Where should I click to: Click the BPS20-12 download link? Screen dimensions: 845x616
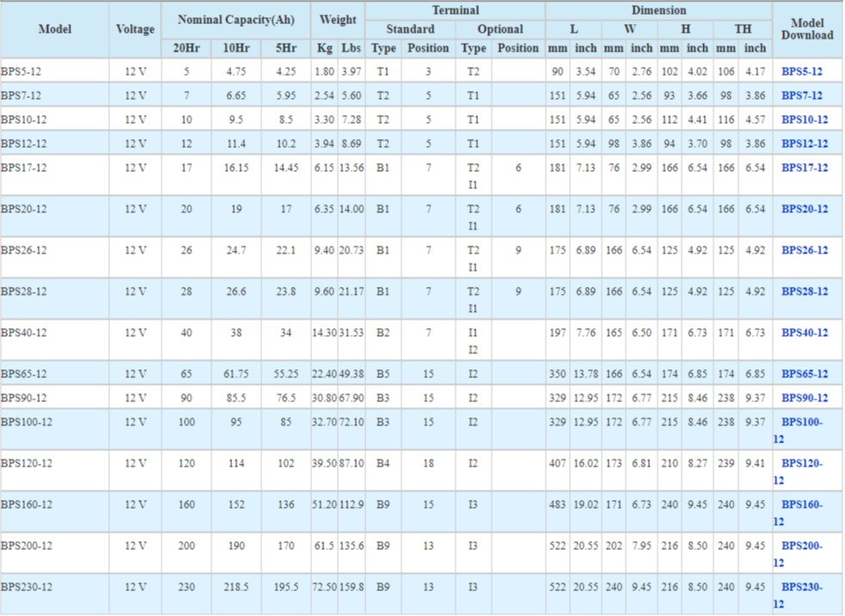[804, 209]
